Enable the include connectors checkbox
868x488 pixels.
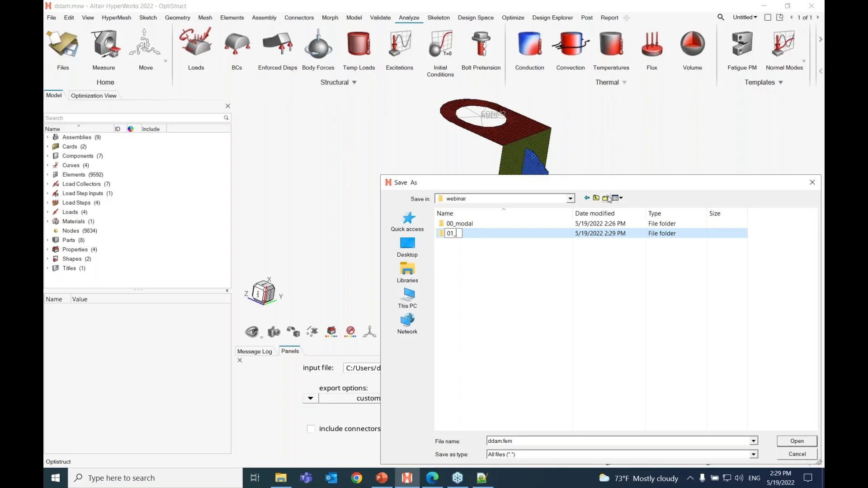(311, 429)
